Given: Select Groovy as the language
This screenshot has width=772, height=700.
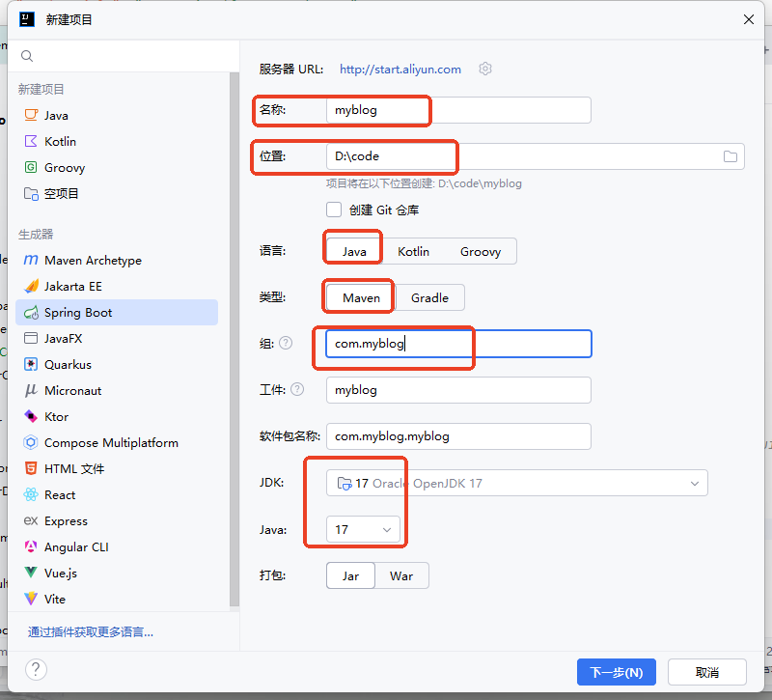Looking at the screenshot, I should 481,252.
